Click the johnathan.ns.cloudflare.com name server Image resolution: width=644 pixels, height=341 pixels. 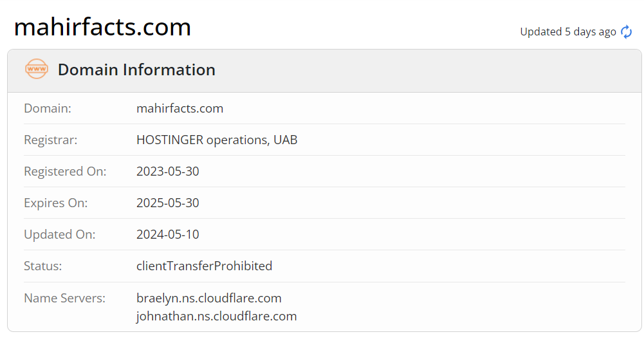point(216,316)
